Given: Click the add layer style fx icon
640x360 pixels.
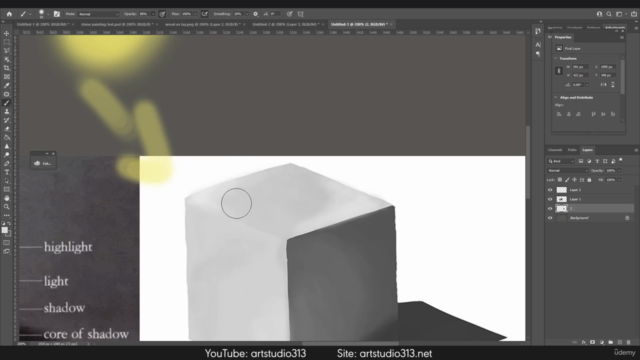Looking at the screenshot, I should point(584,342).
